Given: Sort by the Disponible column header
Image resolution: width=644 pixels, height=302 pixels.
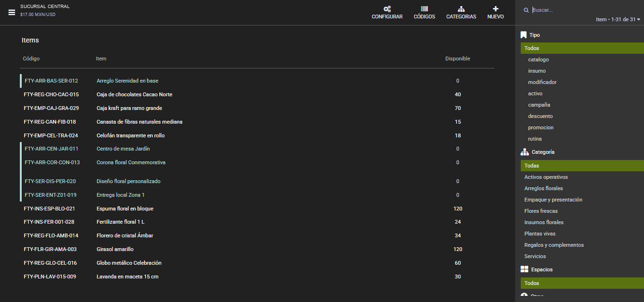Looking at the screenshot, I should [x=458, y=59].
